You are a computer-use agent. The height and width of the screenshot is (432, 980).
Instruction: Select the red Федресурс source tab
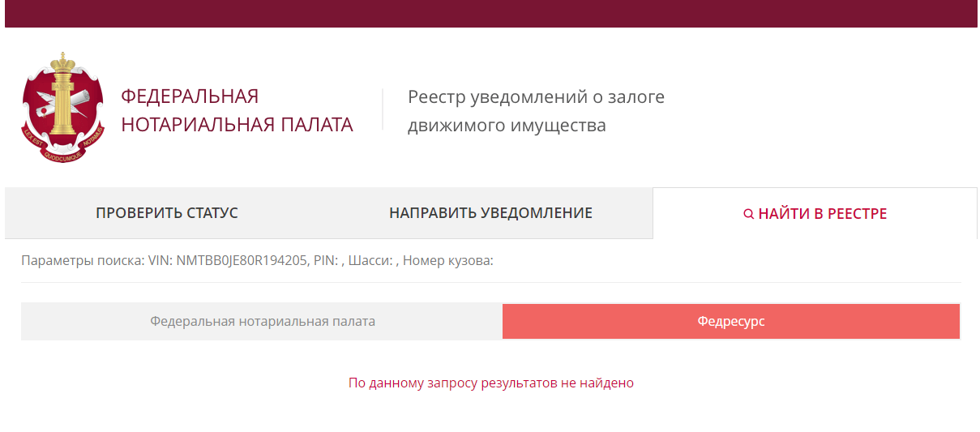tap(731, 322)
